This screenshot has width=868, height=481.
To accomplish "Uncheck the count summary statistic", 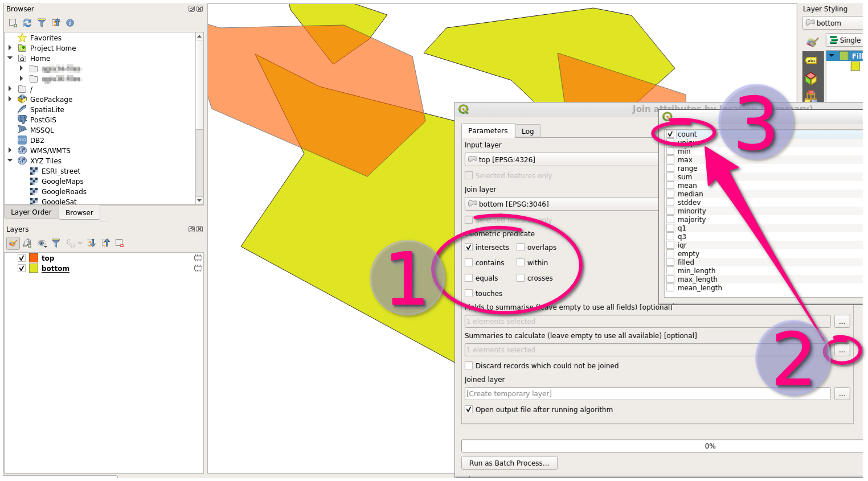I will click(x=670, y=134).
